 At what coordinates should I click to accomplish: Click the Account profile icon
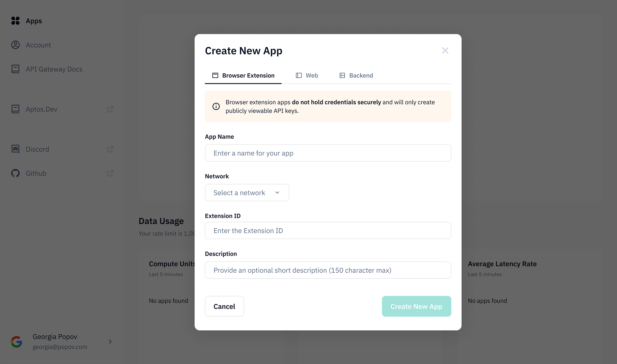(x=15, y=45)
